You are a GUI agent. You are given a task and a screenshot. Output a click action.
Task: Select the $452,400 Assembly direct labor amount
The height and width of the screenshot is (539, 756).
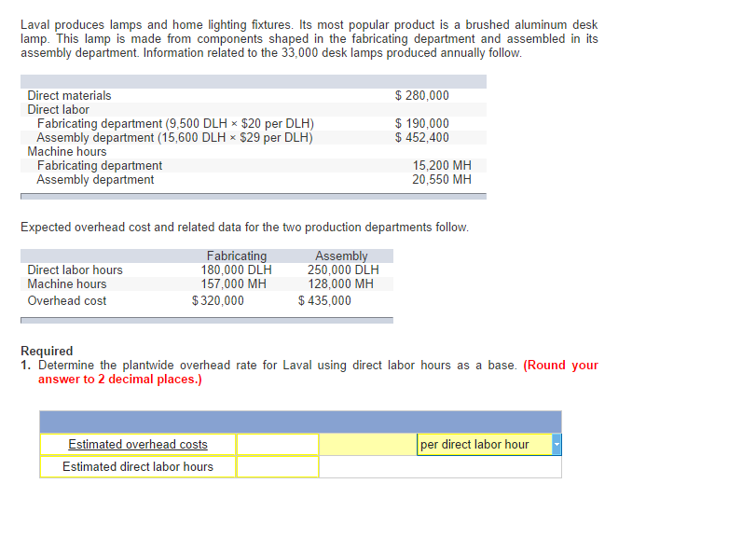pos(422,137)
